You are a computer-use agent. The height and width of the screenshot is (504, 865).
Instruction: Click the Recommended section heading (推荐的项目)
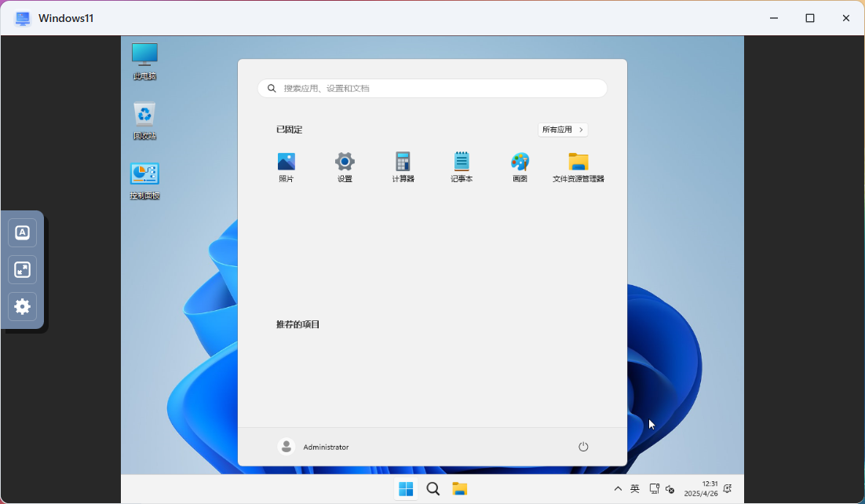point(298,324)
